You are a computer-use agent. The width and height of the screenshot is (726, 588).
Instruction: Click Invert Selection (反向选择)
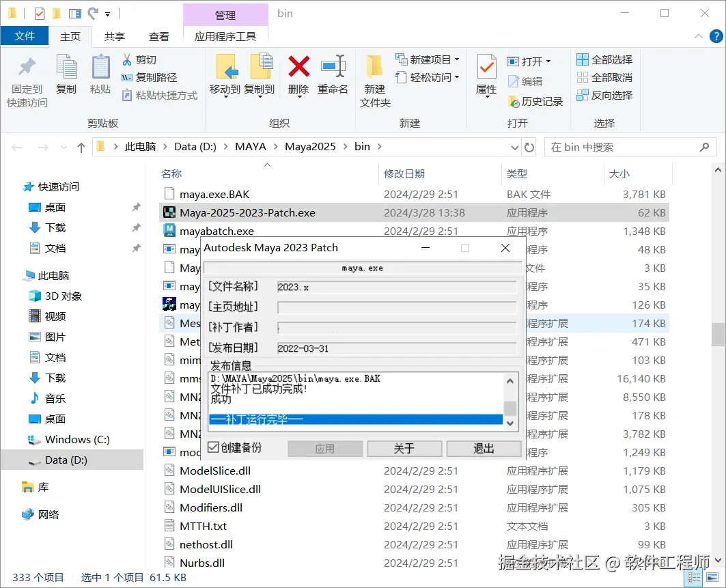[x=604, y=96]
